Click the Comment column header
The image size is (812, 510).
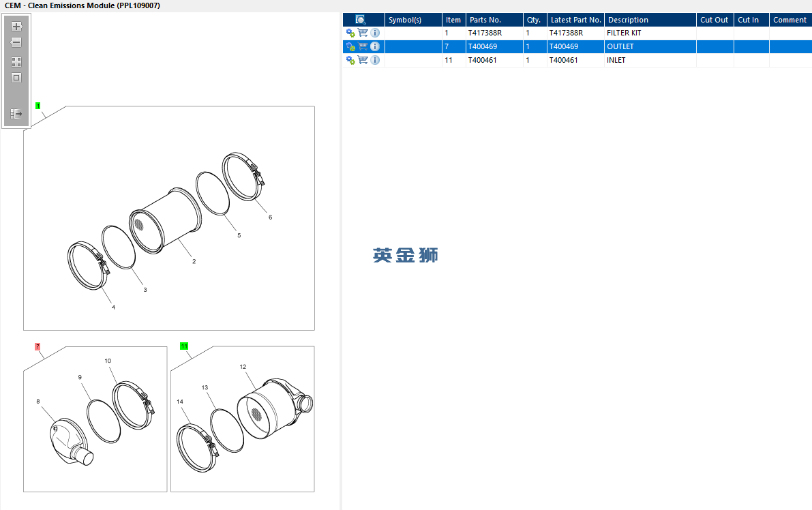tap(790, 20)
